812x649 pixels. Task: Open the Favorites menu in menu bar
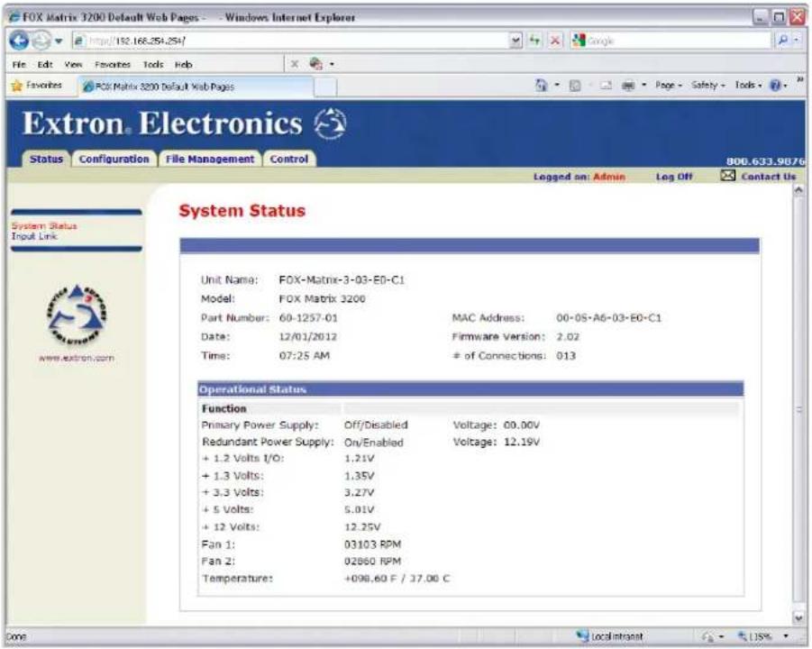(113, 64)
